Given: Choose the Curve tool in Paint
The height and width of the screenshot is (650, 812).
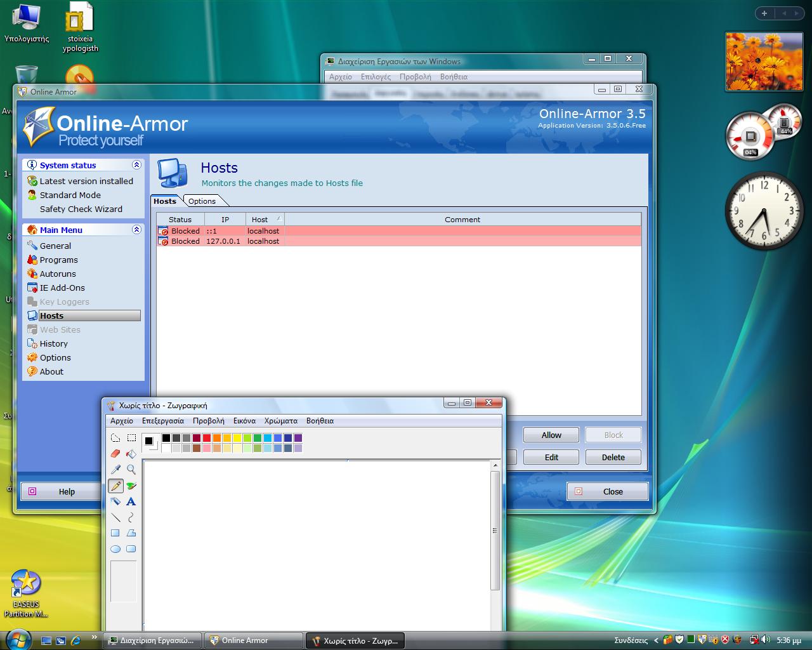Looking at the screenshot, I should 131,517.
